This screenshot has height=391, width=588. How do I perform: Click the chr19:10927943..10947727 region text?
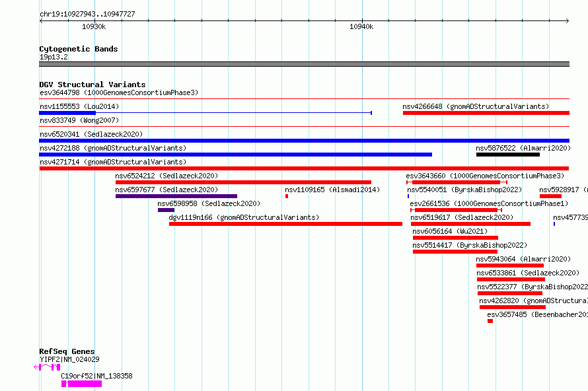point(87,14)
